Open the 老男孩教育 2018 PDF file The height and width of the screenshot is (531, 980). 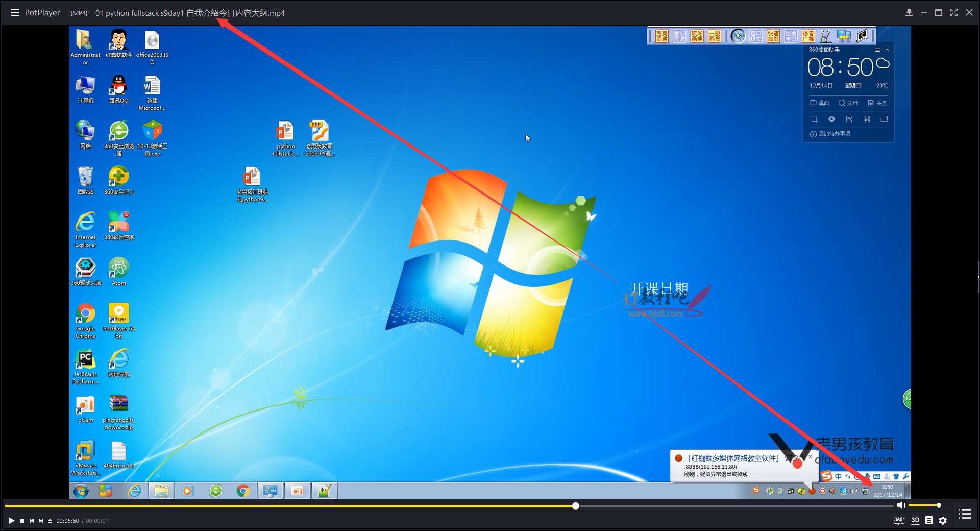[319, 138]
